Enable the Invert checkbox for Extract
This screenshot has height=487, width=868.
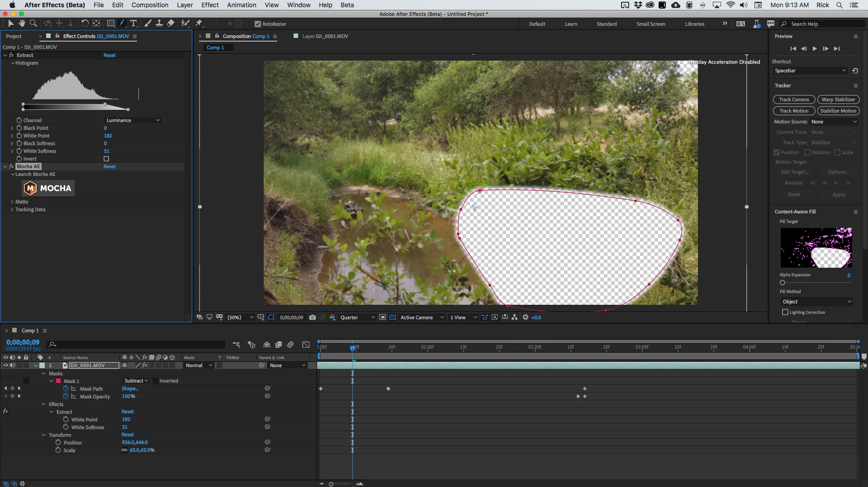106,159
